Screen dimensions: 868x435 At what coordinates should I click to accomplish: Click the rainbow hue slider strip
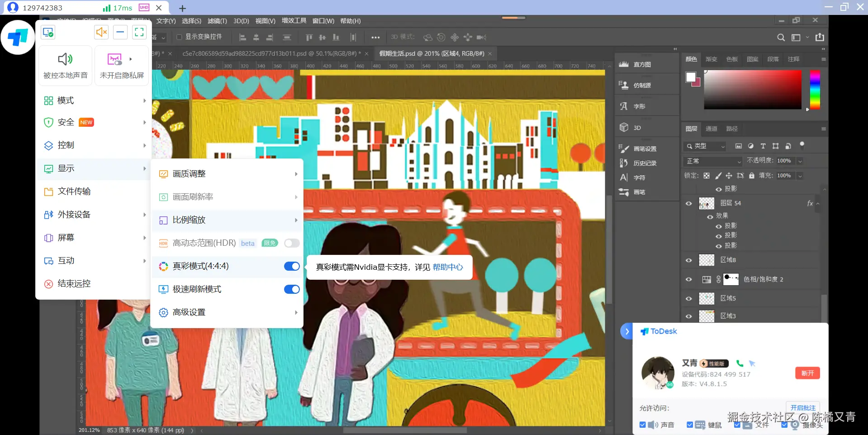tap(815, 90)
